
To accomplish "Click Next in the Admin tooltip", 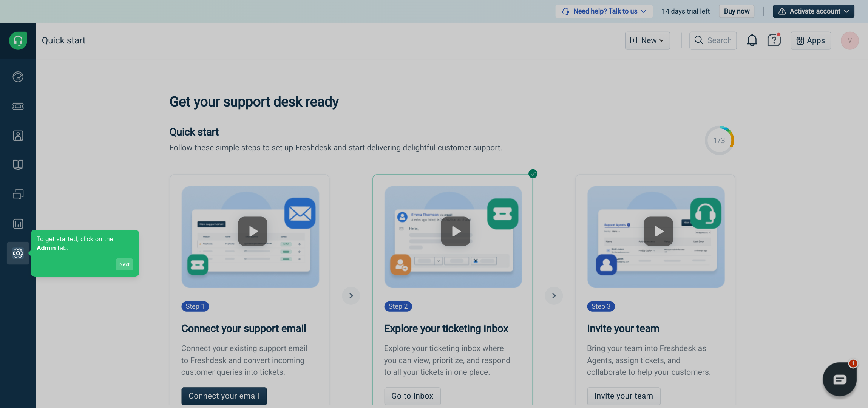I will [x=124, y=264].
